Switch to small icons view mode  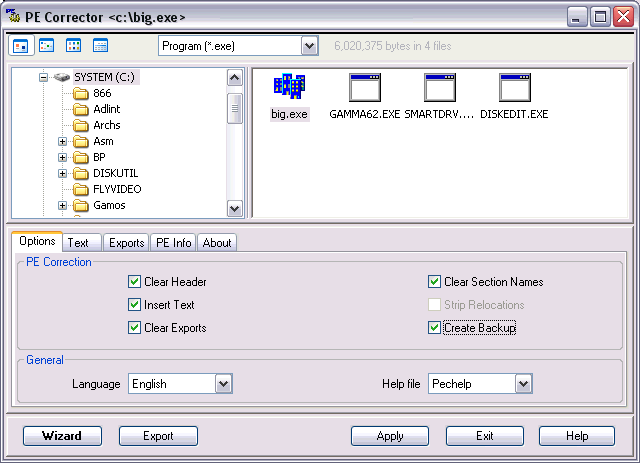(47, 45)
